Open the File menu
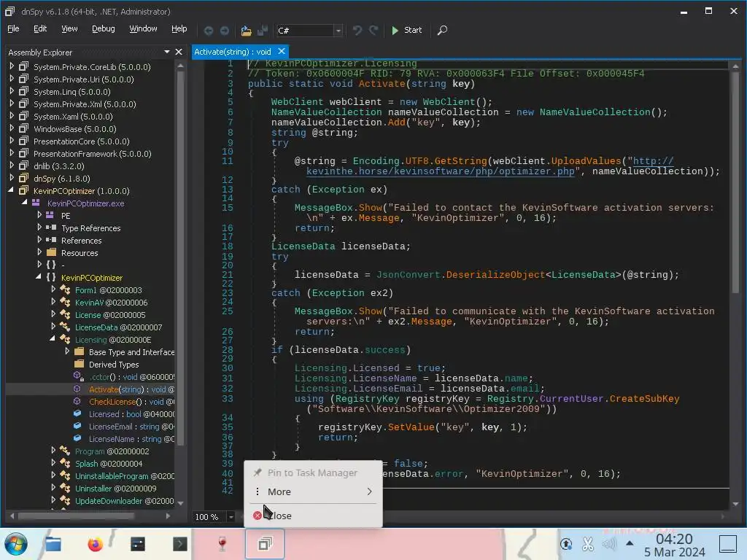747x560 pixels. coord(13,28)
